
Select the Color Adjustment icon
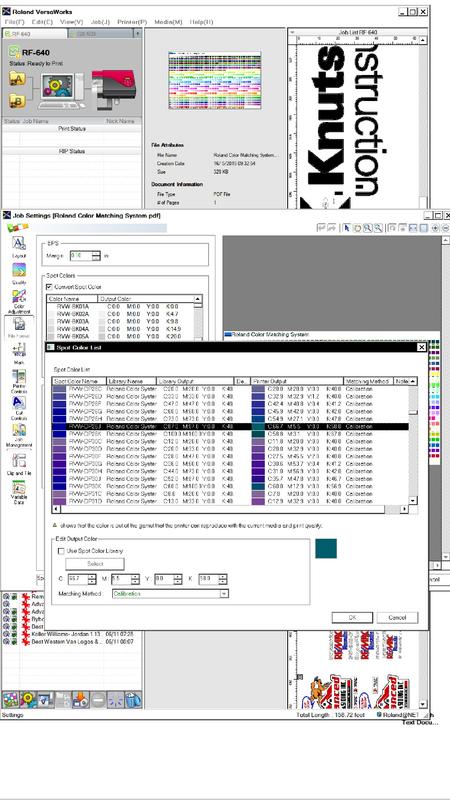pos(19,297)
